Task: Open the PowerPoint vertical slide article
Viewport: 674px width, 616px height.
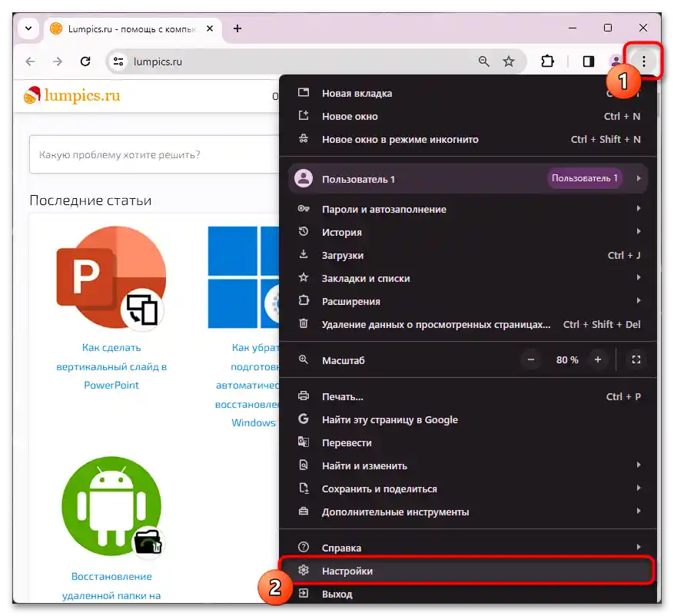Action: pyautogui.click(x=111, y=366)
